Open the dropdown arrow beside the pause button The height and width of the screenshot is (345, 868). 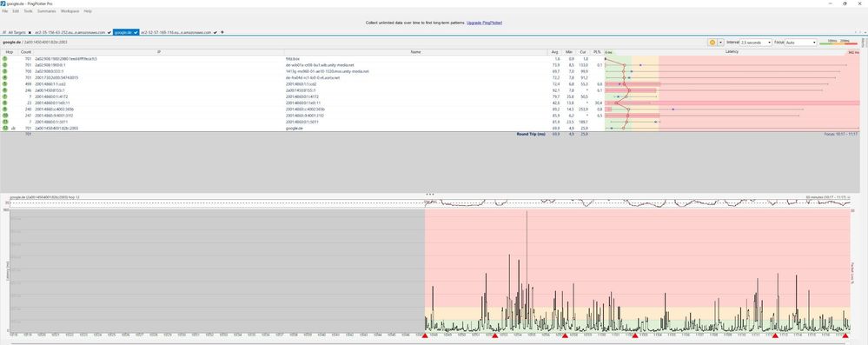(720, 42)
